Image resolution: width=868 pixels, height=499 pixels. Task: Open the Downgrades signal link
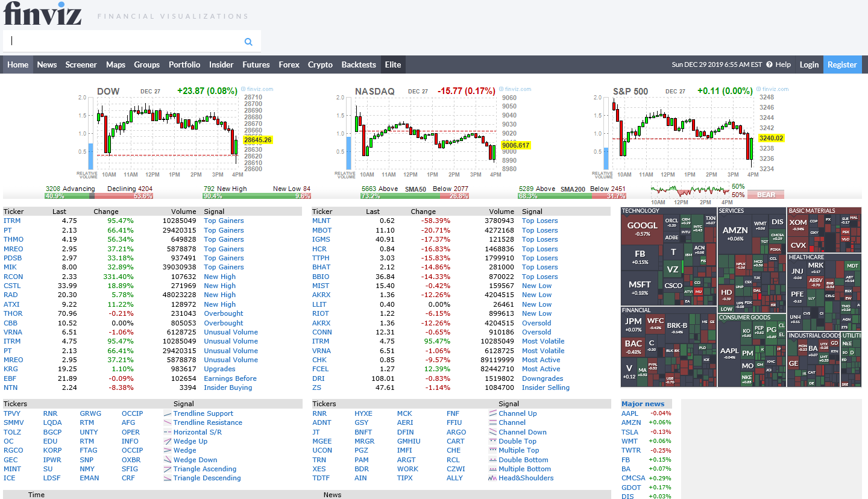click(x=542, y=378)
